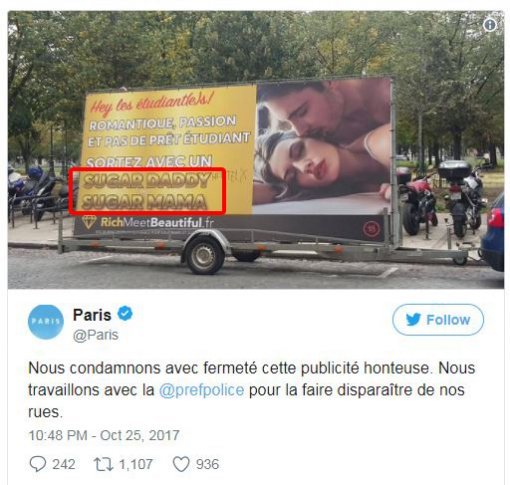Image resolution: width=510 pixels, height=485 pixels.
Task: Click the reply speech bubble icon
Action: pyautogui.click(x=38, y=464)
